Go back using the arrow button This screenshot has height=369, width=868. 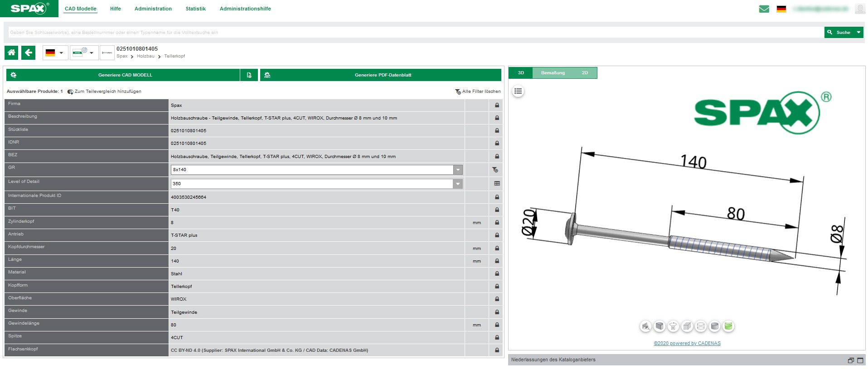click(29, 53)
